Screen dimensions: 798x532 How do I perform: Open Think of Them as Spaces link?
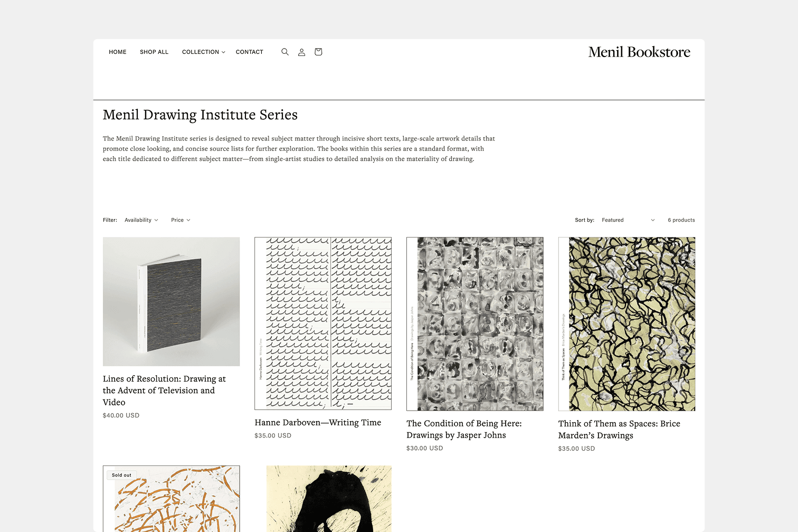click(x=619, y=430)
